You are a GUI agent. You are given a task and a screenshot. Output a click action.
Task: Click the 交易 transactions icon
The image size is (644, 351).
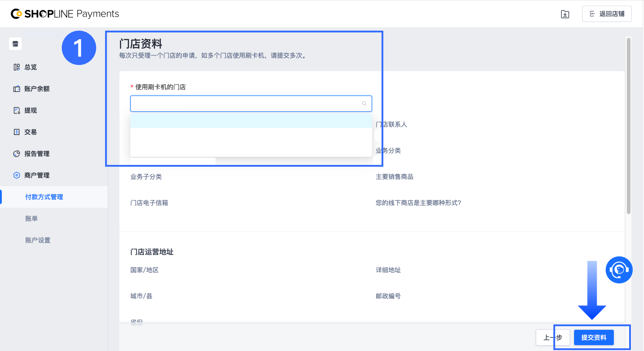(17, 132)
